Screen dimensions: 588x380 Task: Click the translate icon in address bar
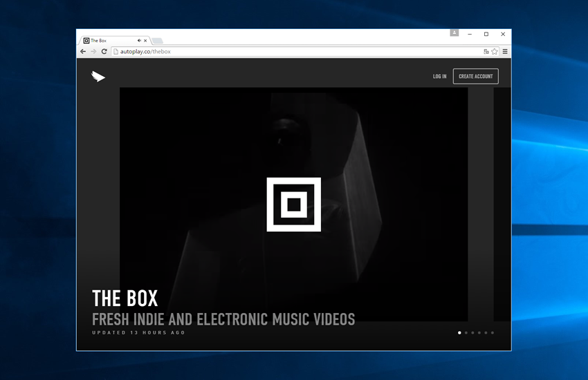coord(486,51)
